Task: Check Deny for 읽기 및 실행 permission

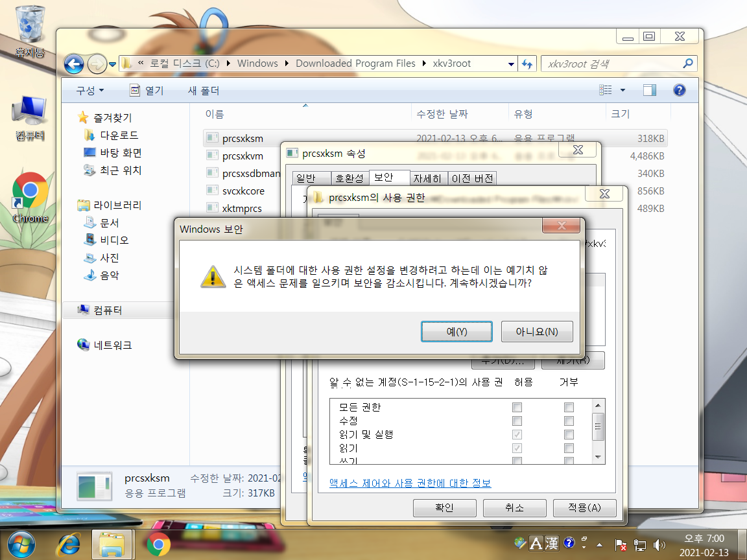Action: (569, 434)
